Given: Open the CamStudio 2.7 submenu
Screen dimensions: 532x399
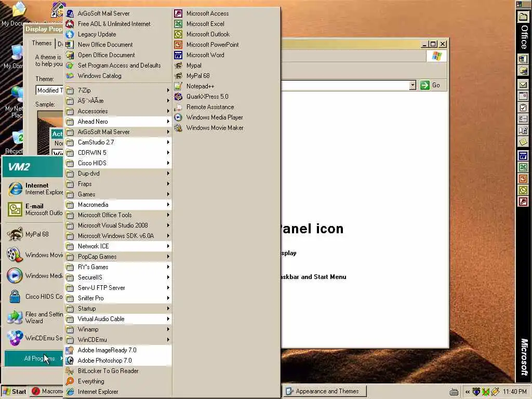Looking at the screenshot, I should [x=118, y=142].
